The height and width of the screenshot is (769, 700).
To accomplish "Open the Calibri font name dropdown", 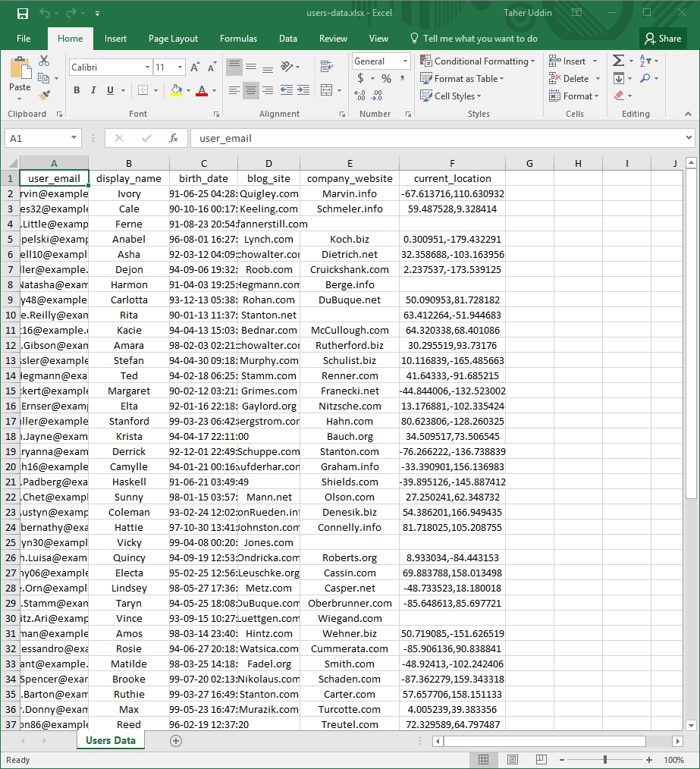I will click(x=147, y=67).
